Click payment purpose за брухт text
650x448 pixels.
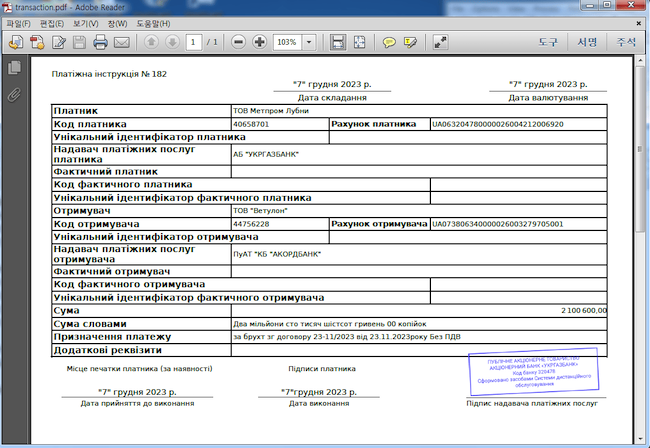click(x=347, y=337)
